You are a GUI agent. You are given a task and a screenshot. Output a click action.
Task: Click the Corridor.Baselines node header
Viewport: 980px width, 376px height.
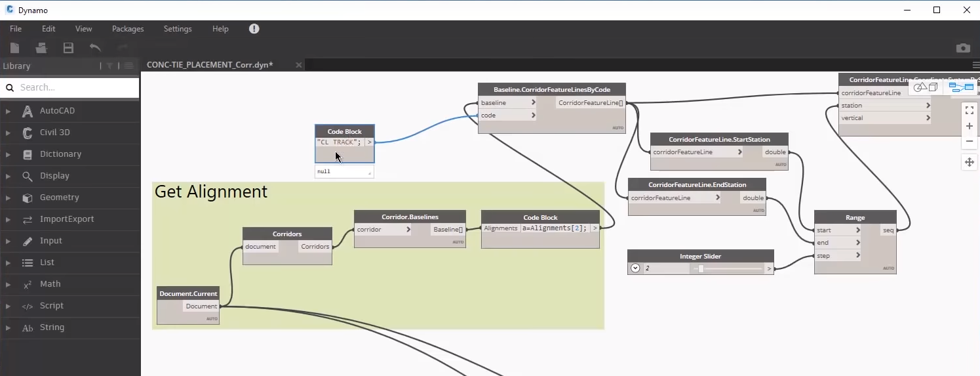click(x=410, y=217)
